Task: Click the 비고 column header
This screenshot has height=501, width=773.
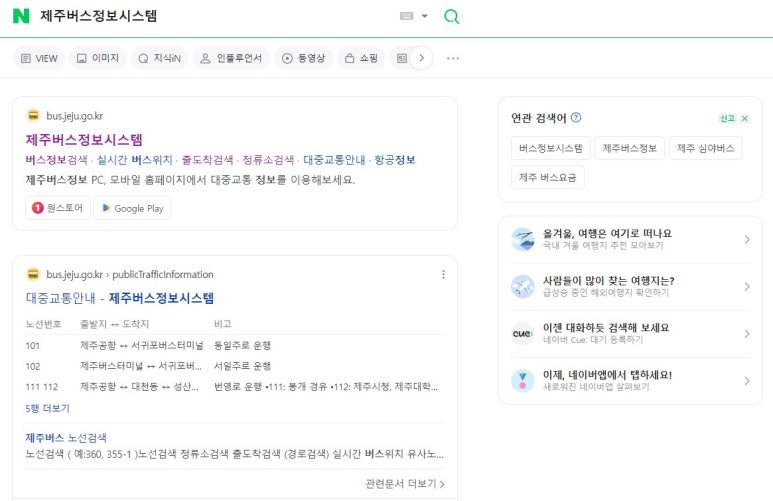Action: click(x=222, y=323)
